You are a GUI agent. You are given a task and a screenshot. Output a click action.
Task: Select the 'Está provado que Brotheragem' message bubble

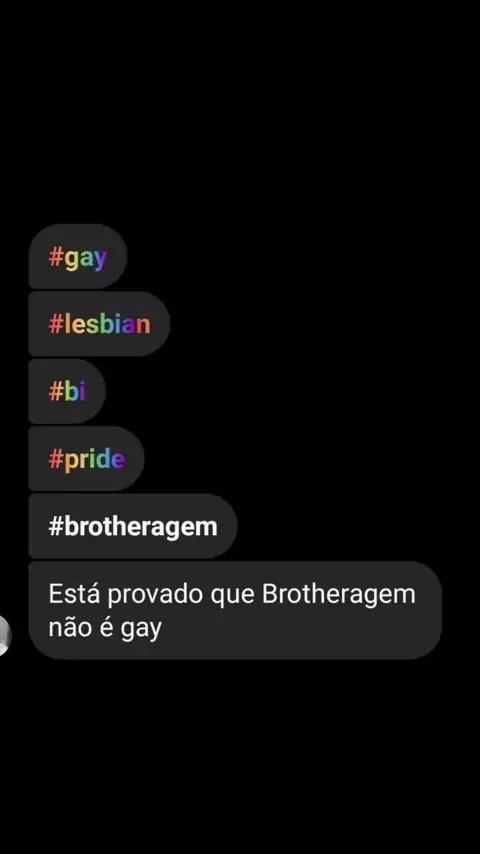coord(235,611)
